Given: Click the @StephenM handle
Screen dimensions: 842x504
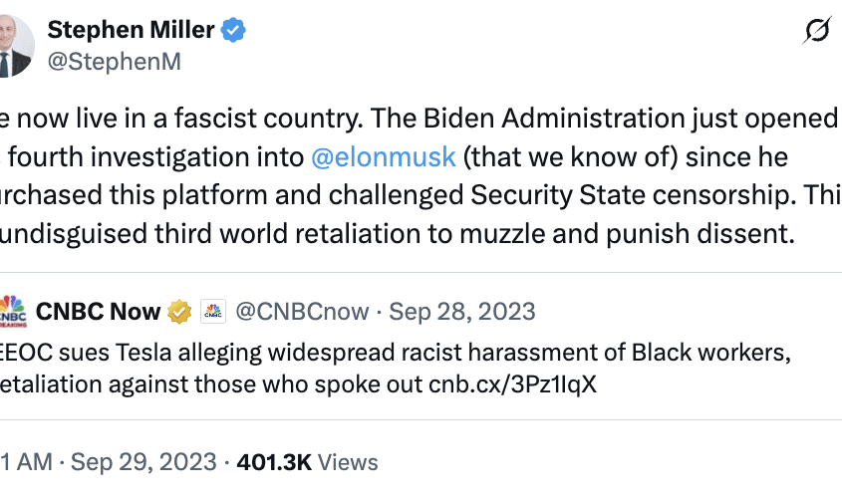Looking at the screenshot, I should coord(115,62).
